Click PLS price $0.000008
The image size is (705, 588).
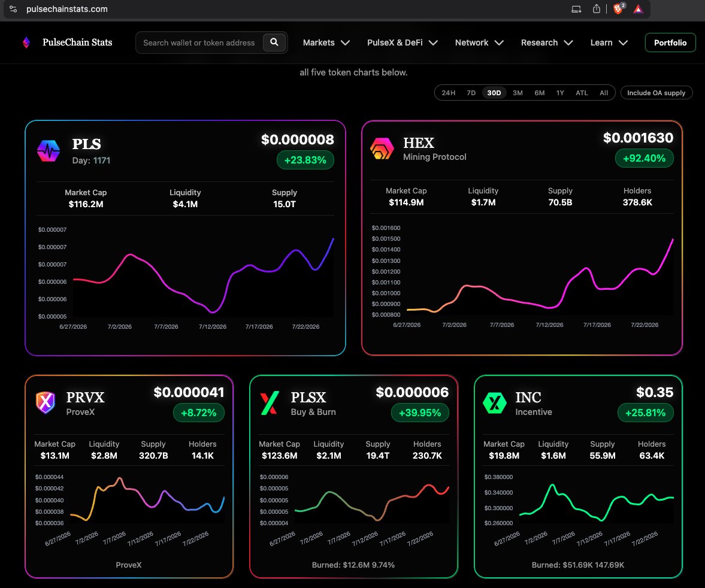(298, 140)
